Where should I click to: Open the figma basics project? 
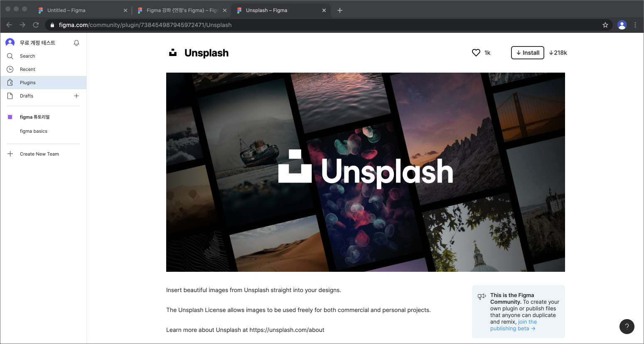tap(34, 131)
